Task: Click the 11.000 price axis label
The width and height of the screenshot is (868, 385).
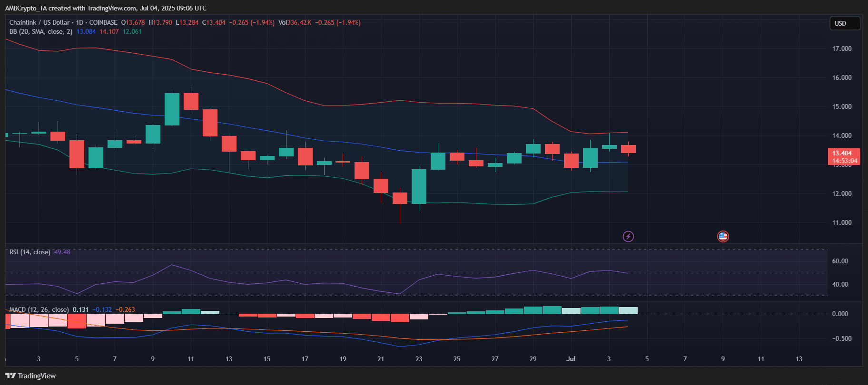Action: click(842, 222)
